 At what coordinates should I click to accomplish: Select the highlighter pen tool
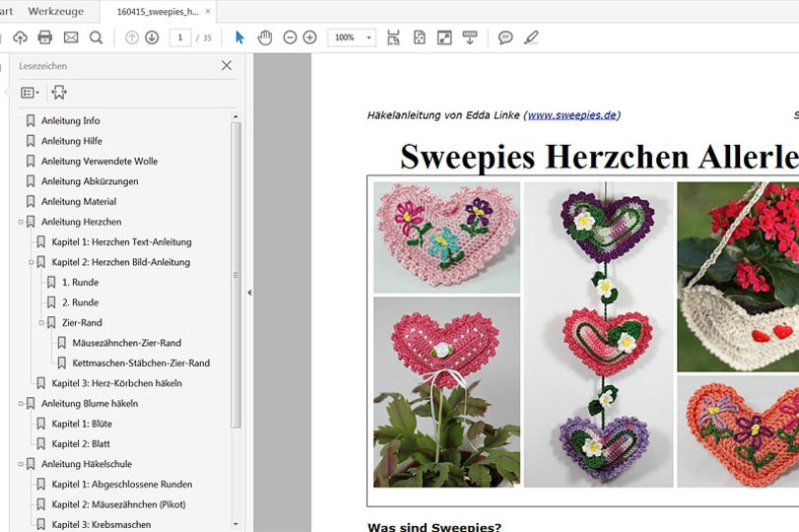tap(532, 37)
